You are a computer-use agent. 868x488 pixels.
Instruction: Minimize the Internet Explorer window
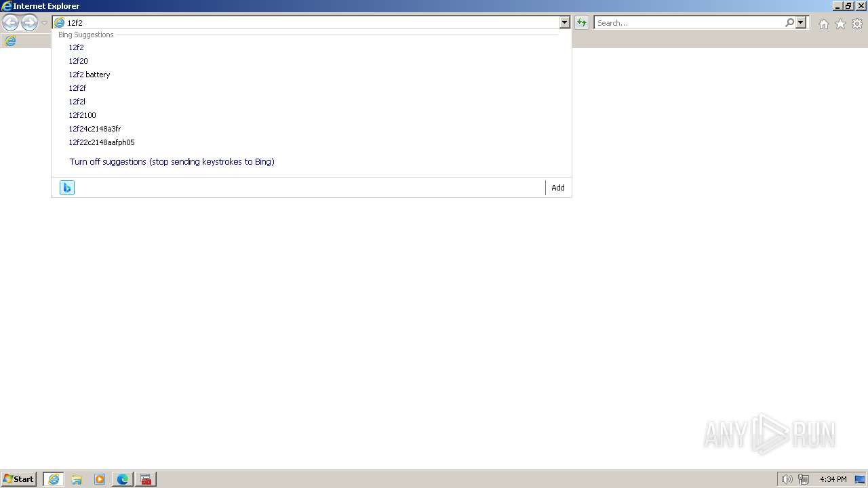[837, 6]
